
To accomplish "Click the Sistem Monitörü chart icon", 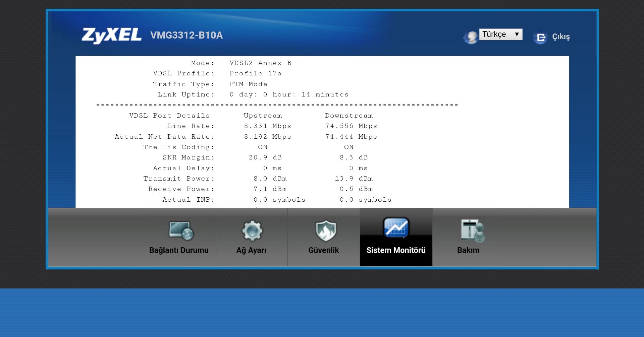I will [396, 227].
